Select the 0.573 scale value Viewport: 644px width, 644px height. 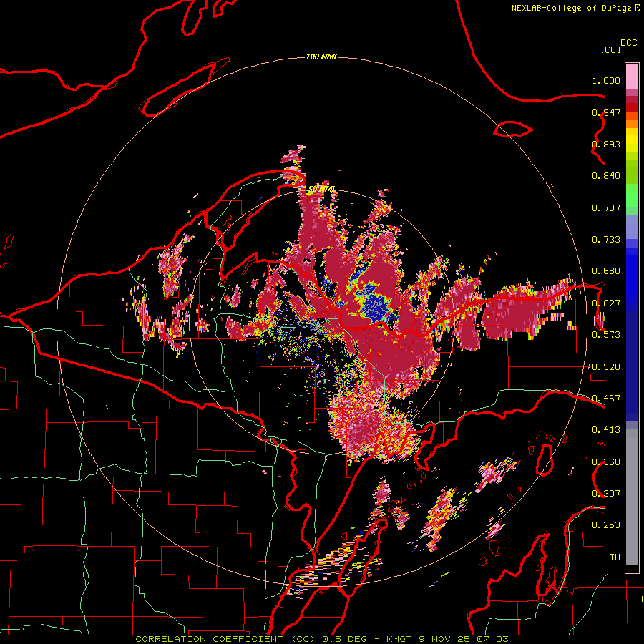click(606, 335)
